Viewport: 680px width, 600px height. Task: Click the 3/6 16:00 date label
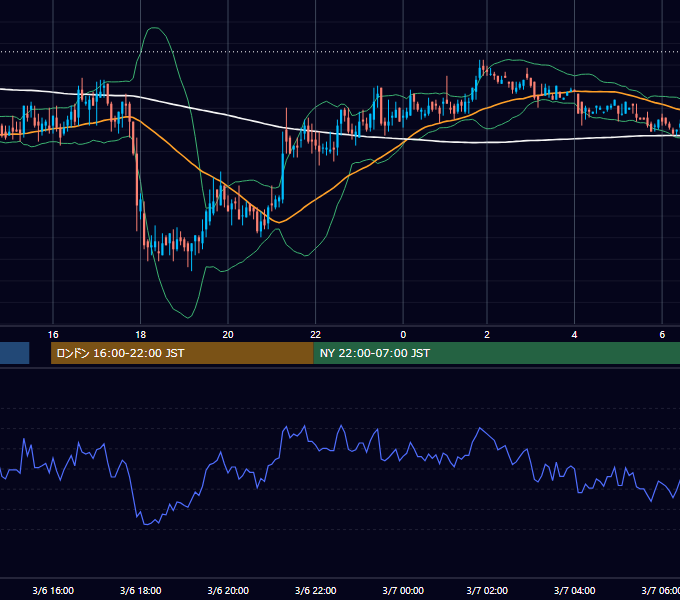pyautogui.click(x=53, y=590)
